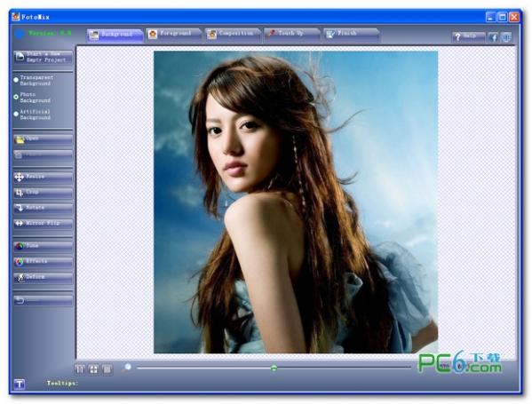This screenshot has height=404, width=532.
Task: Click the Rotate tool
Action: (44, 209)
